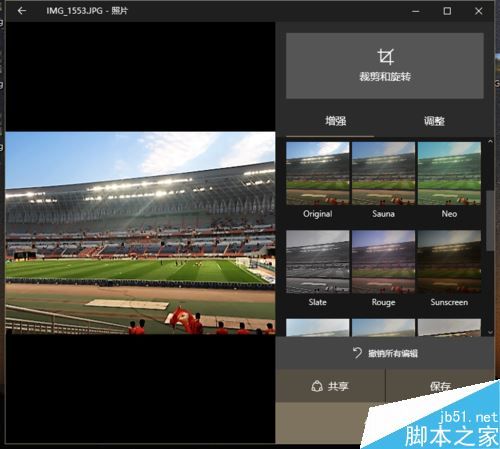Click the filter list scrollbar down arrow
Image resolution: width=500 pixels, height=449 pixels.
click(490, 332)
